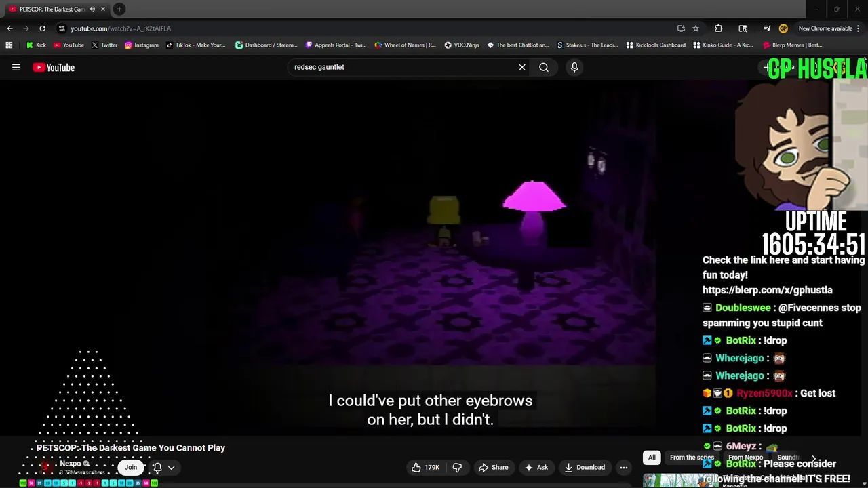Open the Chrome apps grid shortcut

[9, 45]
